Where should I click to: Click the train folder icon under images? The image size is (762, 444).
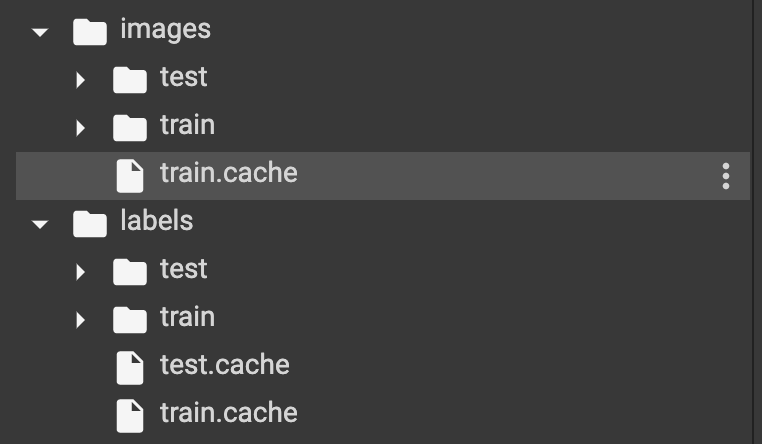(130, 128)
